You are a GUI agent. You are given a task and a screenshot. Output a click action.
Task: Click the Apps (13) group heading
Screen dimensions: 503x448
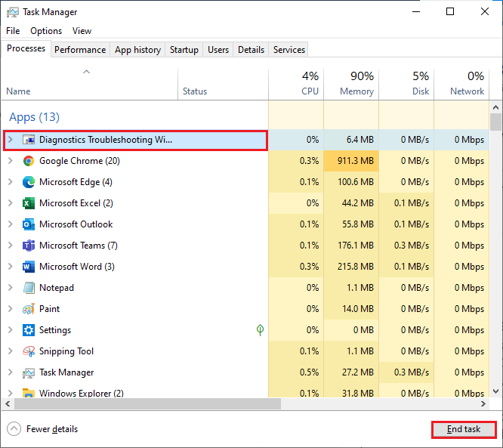click(34, 117)
